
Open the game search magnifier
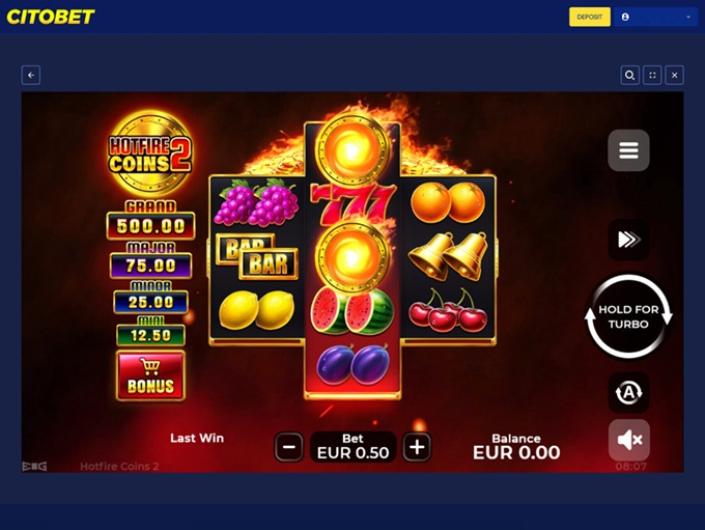click(630, 75)
